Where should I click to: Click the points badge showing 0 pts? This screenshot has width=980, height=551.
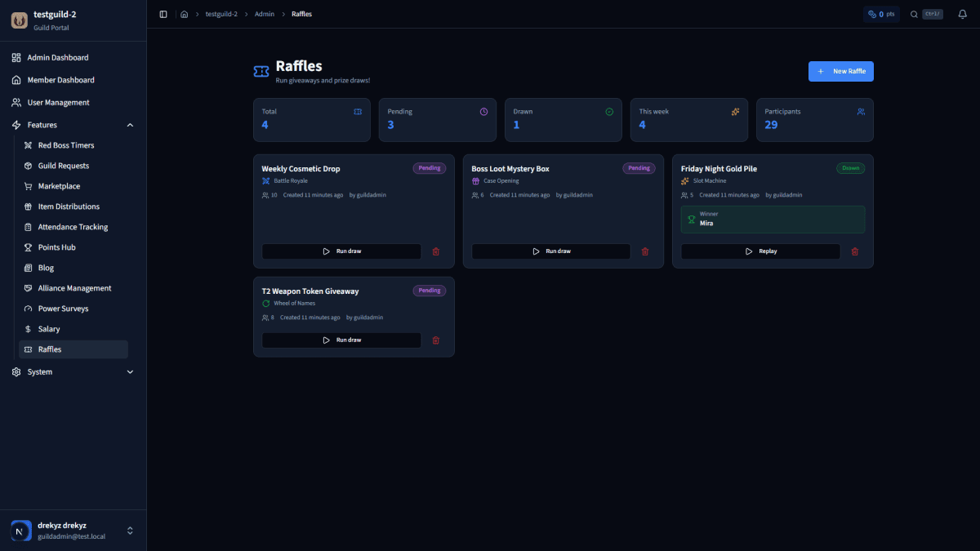pos(881,14)
